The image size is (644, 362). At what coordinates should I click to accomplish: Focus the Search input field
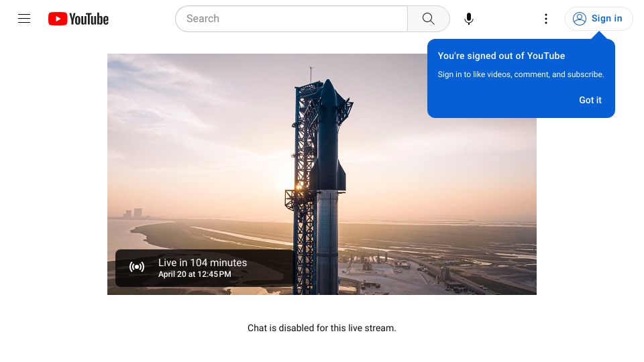pyautogui.click(x=292, y=19)
